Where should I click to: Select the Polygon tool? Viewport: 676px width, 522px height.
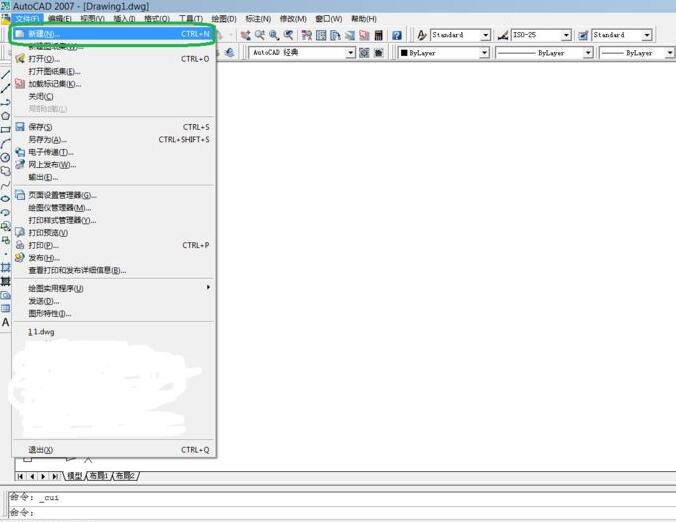5,116
